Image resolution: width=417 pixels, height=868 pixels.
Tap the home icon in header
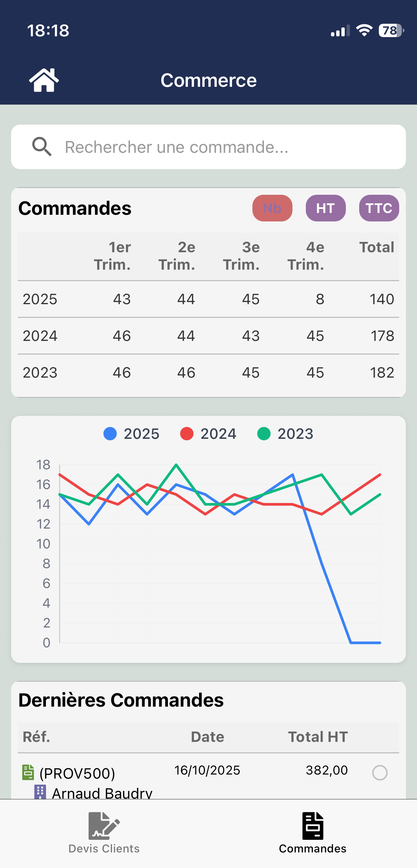tap(44, 80)
